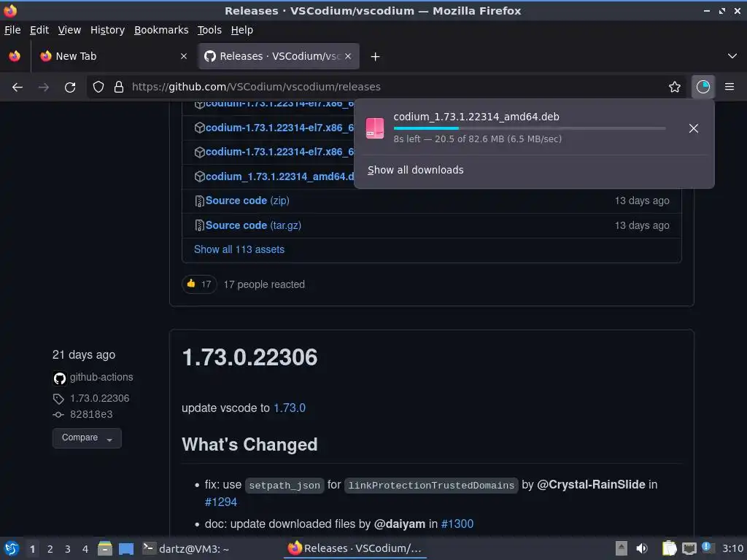The width and height of the screenshot is (747, 560).
Task: Open the list all tabs chevron
Action: click(732, 56)
